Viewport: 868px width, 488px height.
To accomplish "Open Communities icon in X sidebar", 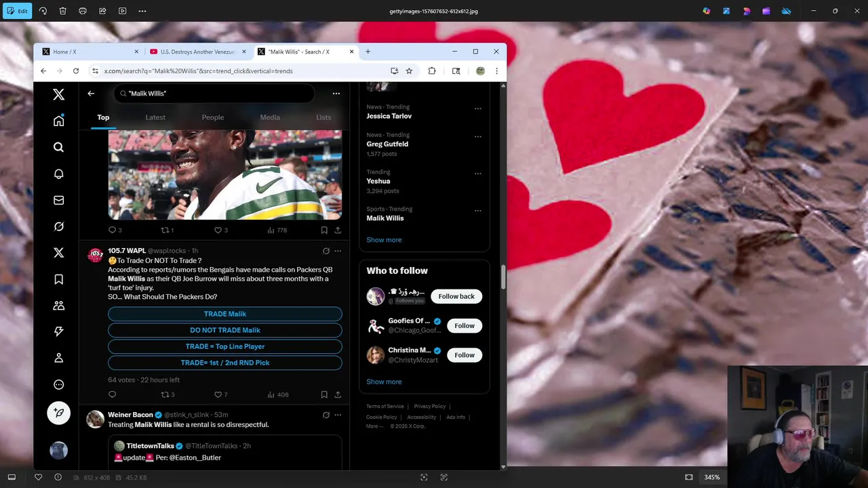I will (59, 306).
